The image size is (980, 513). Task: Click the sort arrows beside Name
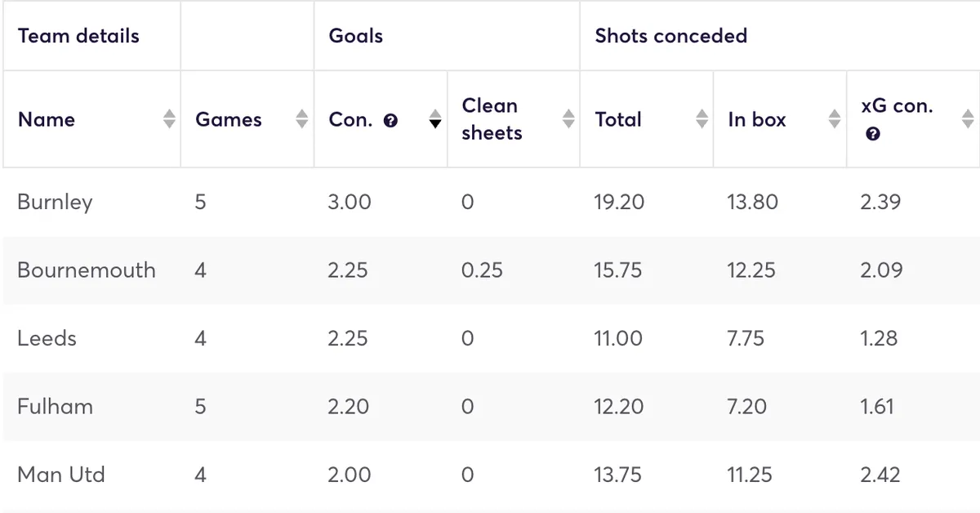click(x=169, y=119)
